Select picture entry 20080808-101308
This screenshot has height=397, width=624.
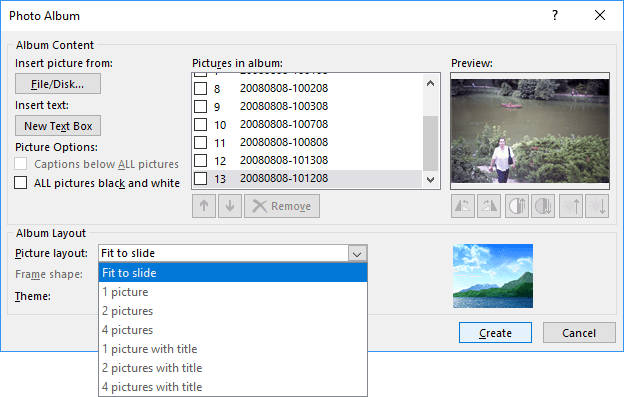click(284, 160)
